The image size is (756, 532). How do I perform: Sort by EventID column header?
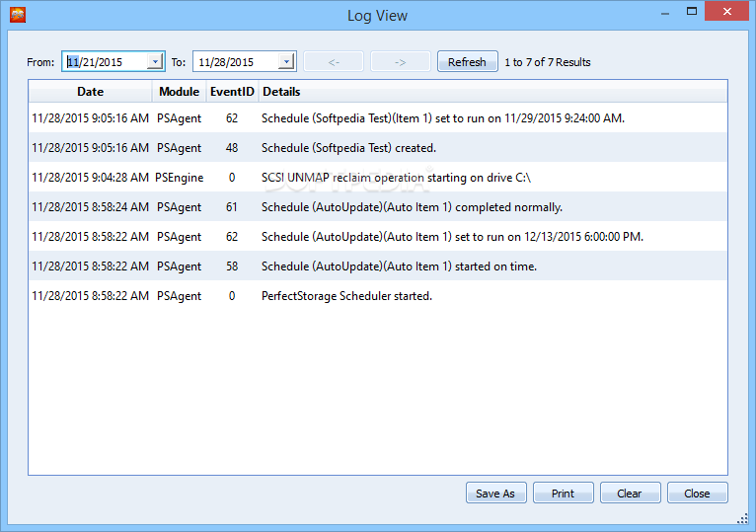[232, 92]
